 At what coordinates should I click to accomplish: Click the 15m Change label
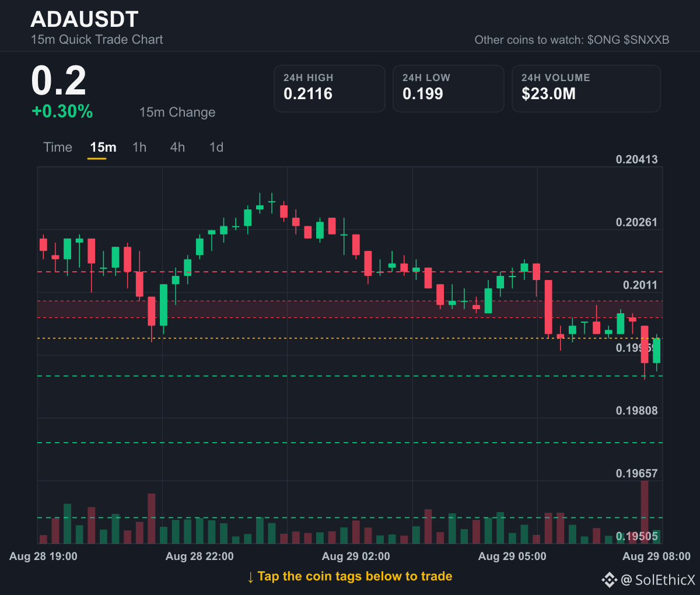click(177, 112)
